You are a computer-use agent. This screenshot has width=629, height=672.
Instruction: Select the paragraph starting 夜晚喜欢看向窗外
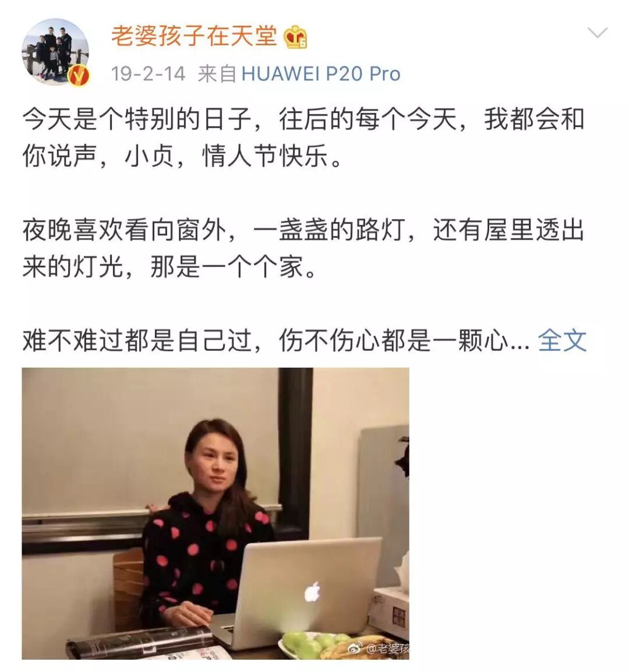point(303,248)
